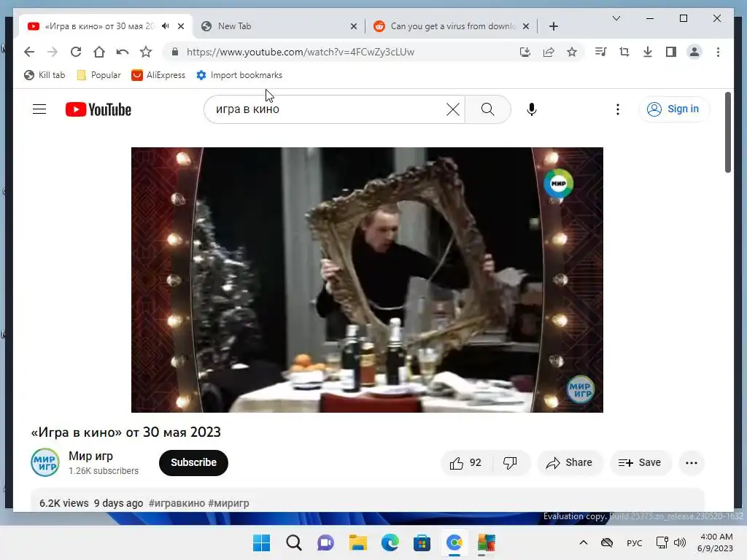Open the Kill tab bookmark
The height and width of the screenshot is (560, 747).
(x=44, y=75)
